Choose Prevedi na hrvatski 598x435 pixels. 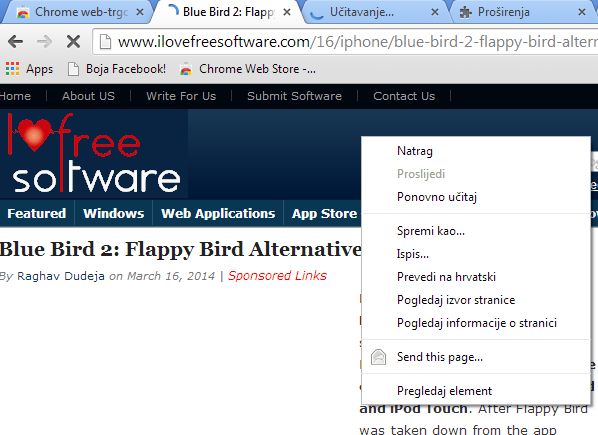tap(476, 277)
